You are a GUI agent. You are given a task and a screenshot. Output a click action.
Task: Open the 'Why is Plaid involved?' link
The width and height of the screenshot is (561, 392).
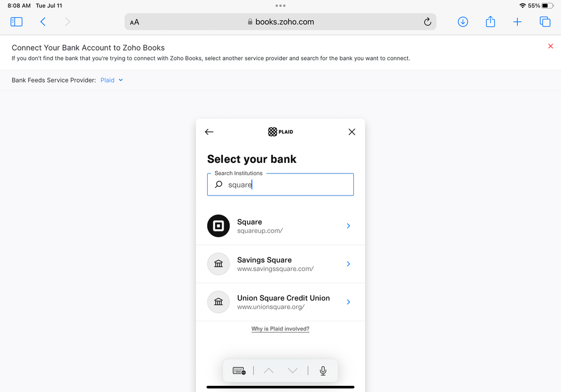point(280,329)
